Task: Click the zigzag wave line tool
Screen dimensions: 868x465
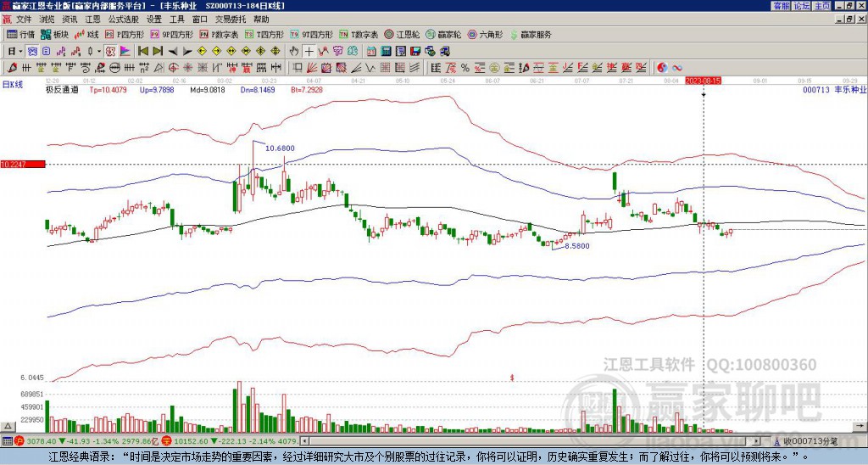Action: (x=370, y=68)
